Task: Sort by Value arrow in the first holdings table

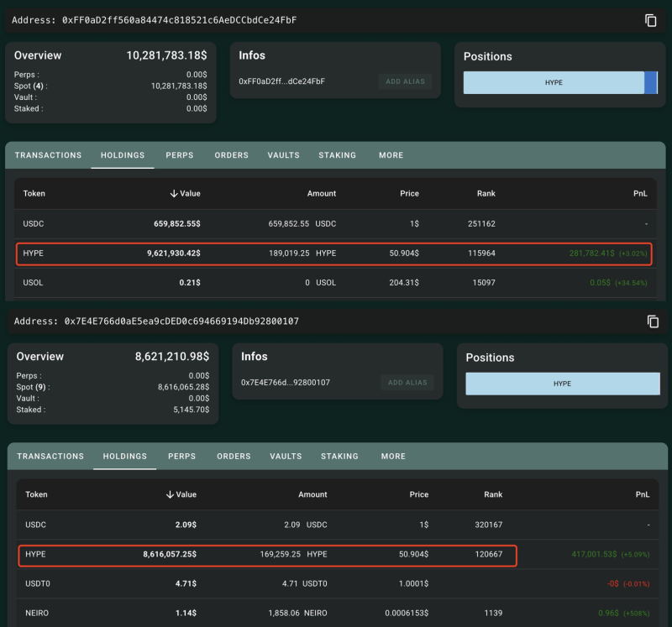Action: [174, 194]
